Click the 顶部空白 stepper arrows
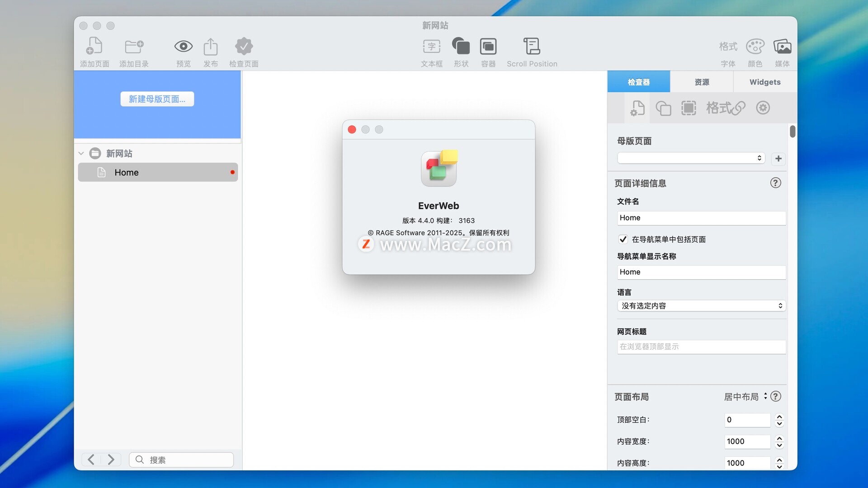Viewport: 868px width, 488px height. (x=779, y=420)
